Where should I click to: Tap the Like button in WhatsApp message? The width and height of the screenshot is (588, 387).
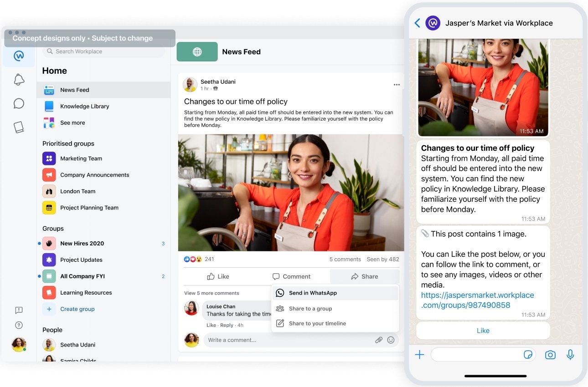483,331
